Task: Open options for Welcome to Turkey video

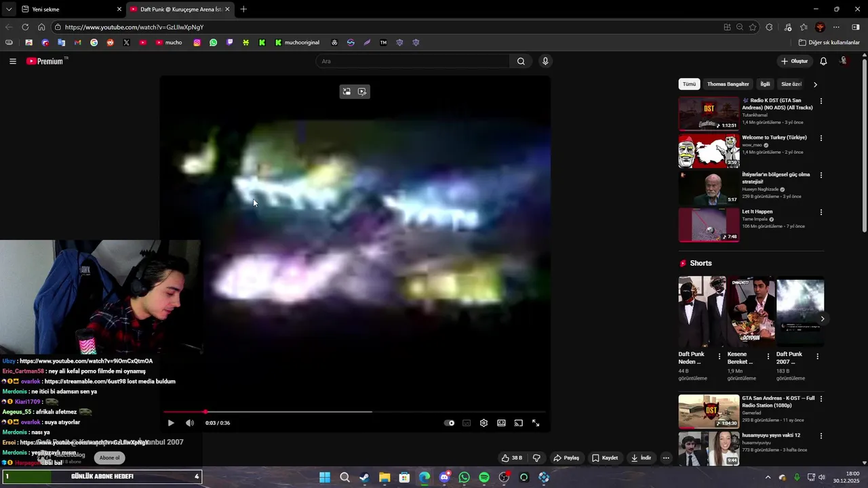Action: pos(821,138)
